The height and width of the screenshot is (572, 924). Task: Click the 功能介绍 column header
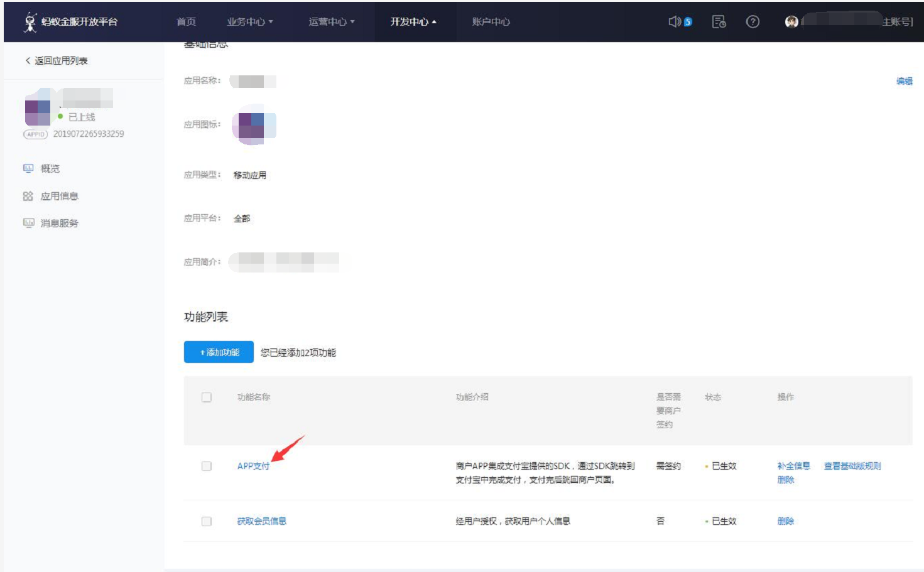pos(472,397)
